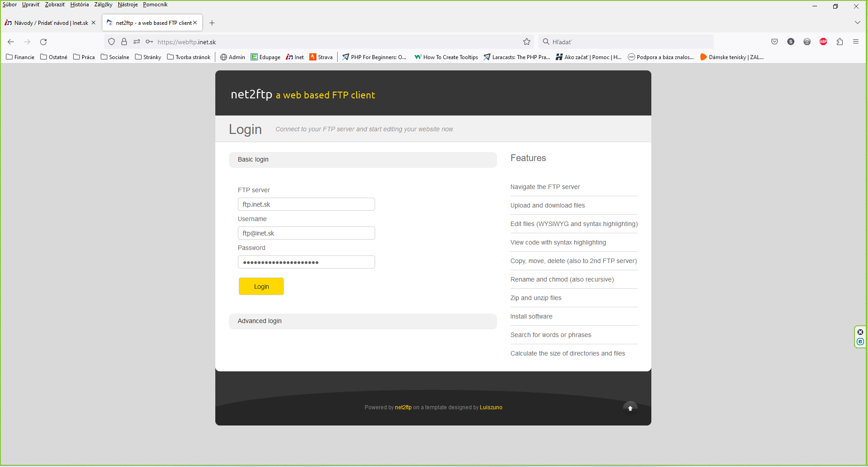Click the saved password key icon
The width and height of the screenshot is (868, 467).
point(149,42)
